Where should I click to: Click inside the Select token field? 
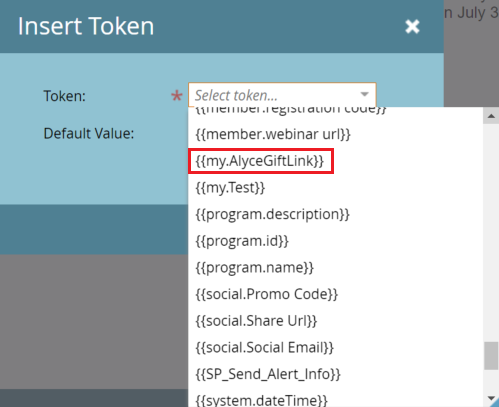click(282, 95)
